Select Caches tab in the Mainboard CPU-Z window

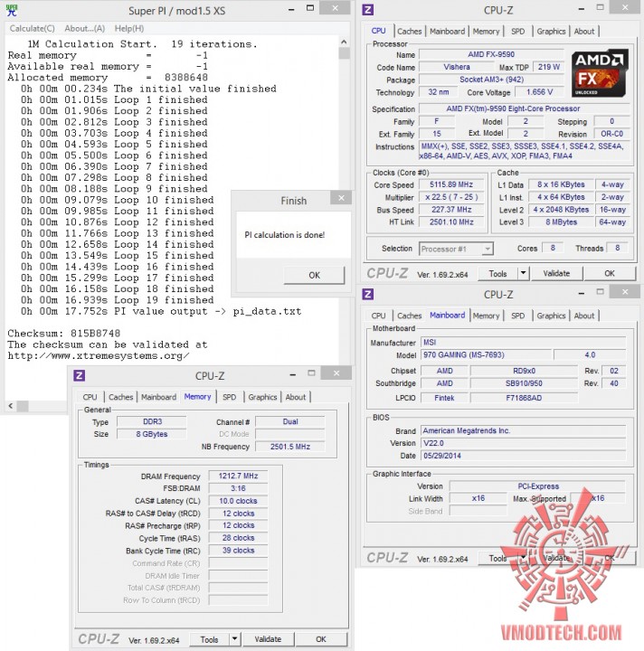[409, 316]
